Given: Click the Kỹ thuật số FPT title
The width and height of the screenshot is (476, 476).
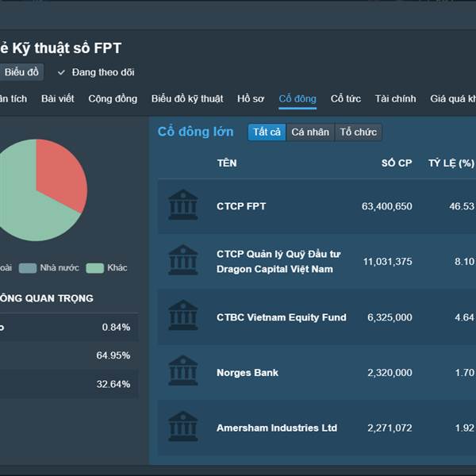Looking at the screenshot, I should point(67,48).
